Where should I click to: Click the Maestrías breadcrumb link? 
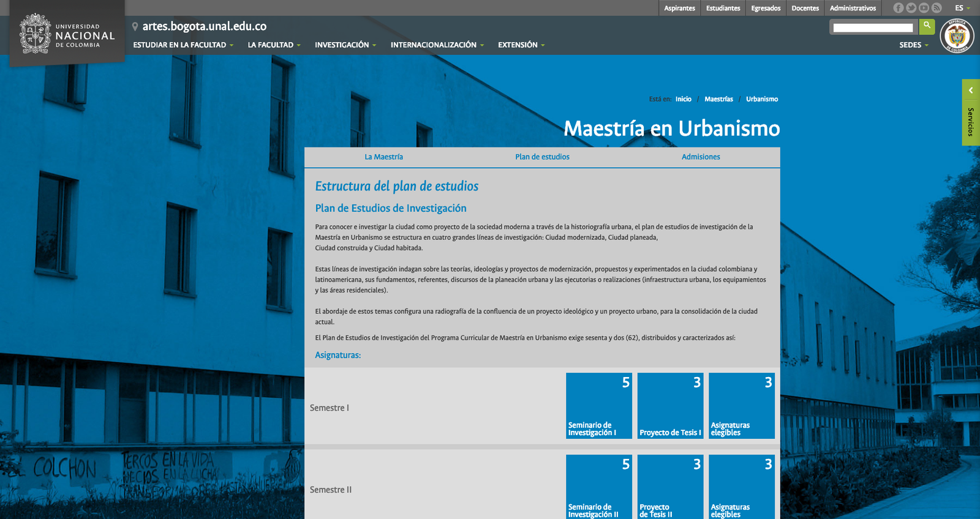pyautogui.click(x=718, y=99)
